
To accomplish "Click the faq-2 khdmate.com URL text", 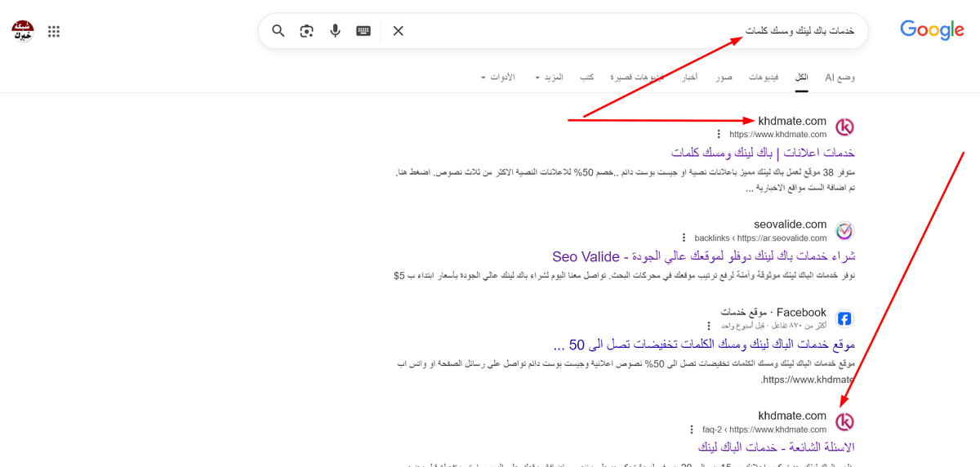I will pyautogui.click(x=765, y=429).
